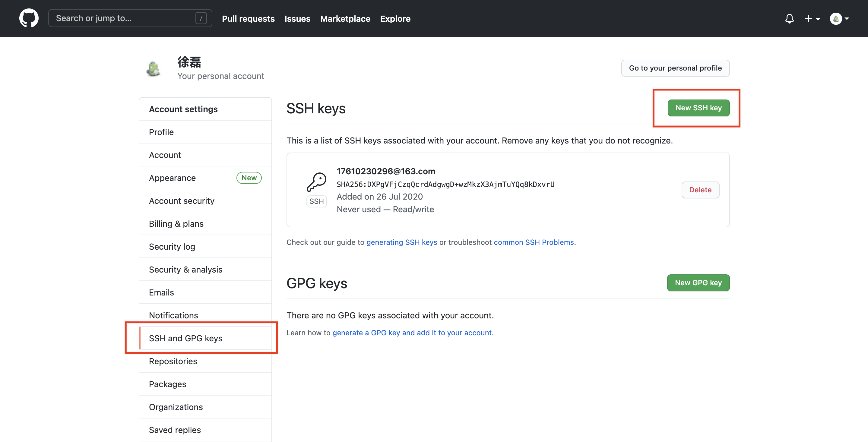This screenshot has width=868, height=442.
Task: Open the notifications bell
Action: coord(789,18)
